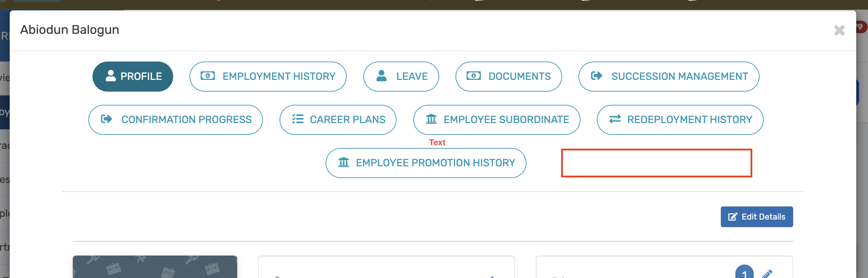The width and height of the screenshot is (868, 278).
Task: Open the Employee Promotion History tab
Action: pos(426,163)
